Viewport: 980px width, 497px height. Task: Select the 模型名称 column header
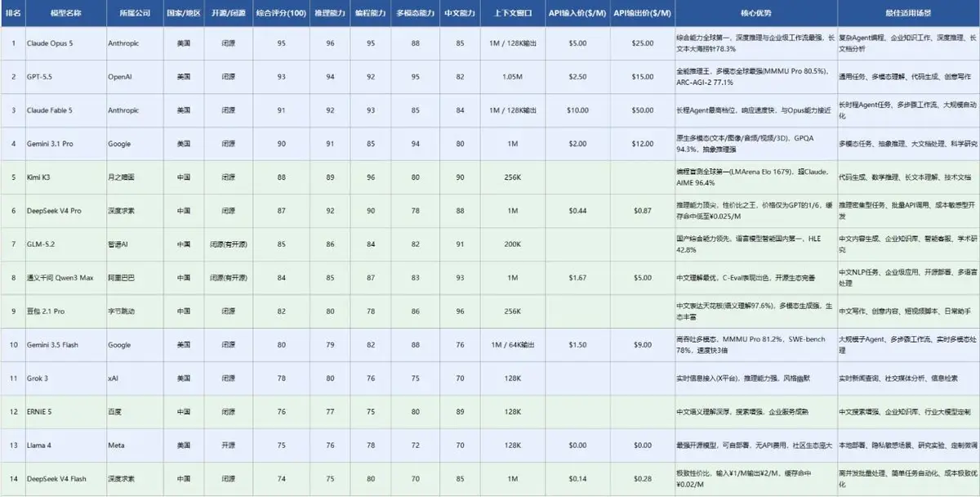(x=65, y=14)
